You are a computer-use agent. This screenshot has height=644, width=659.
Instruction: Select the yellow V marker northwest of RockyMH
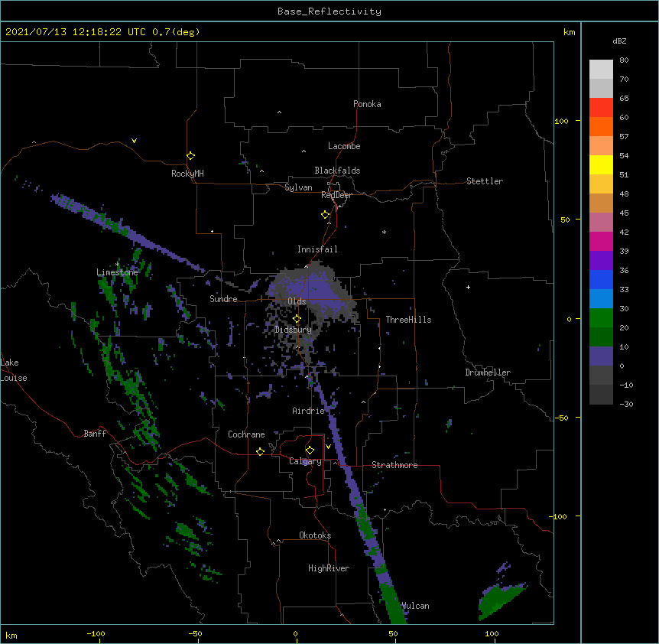(x=134, y=141)
